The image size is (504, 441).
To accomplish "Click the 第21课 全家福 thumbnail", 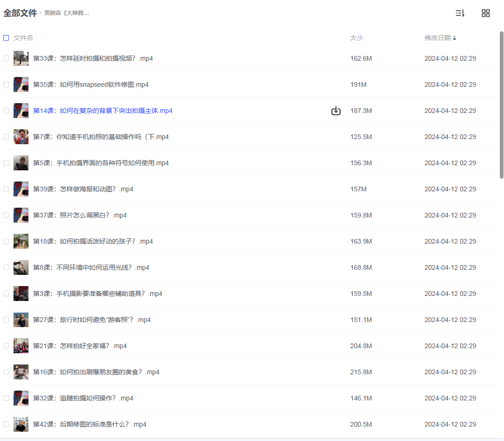I will pos(21,346).
